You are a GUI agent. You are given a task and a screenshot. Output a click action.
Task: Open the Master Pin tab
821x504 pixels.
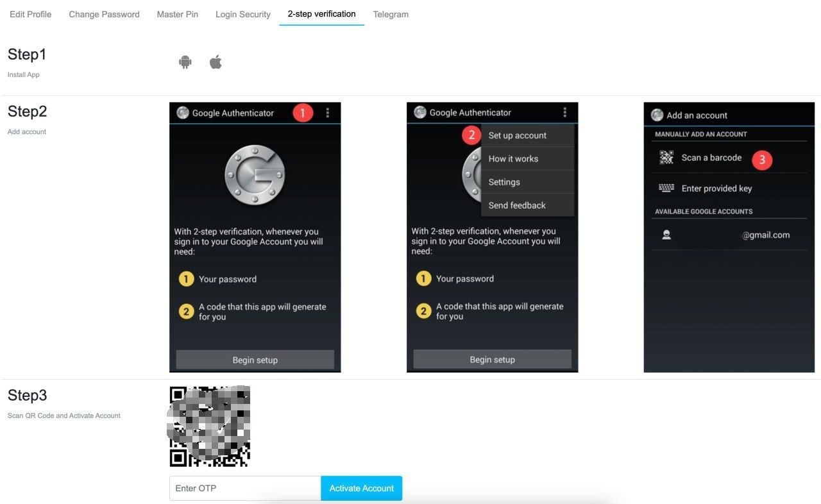pyautogui.click(x=178, y=14)
